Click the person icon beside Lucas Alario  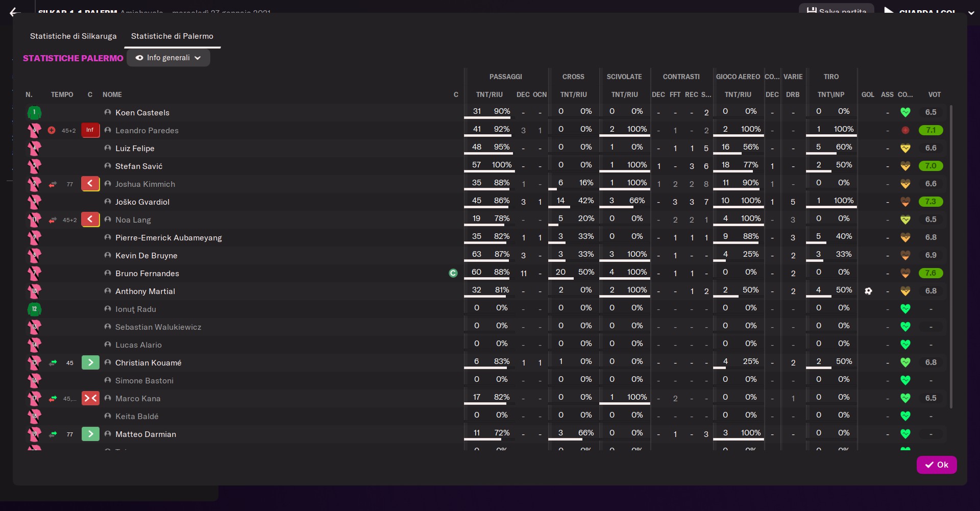pos(108,345)
